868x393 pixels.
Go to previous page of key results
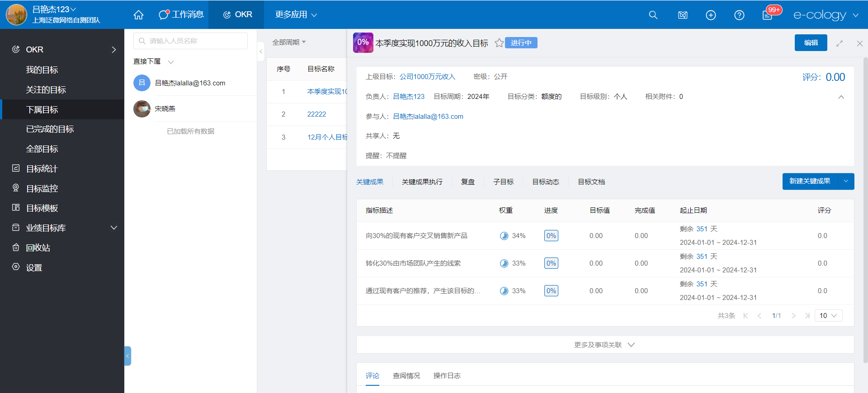[759, 316]
